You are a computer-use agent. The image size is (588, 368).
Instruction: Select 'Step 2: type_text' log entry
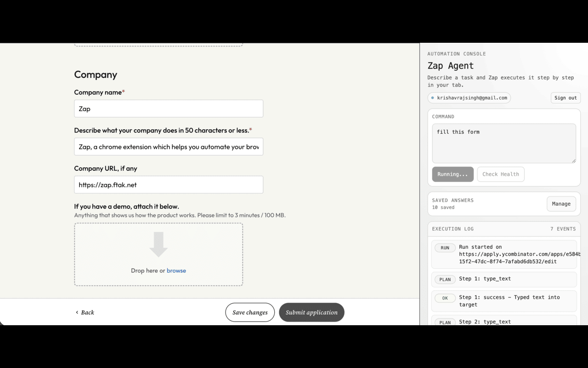(485, 322)
